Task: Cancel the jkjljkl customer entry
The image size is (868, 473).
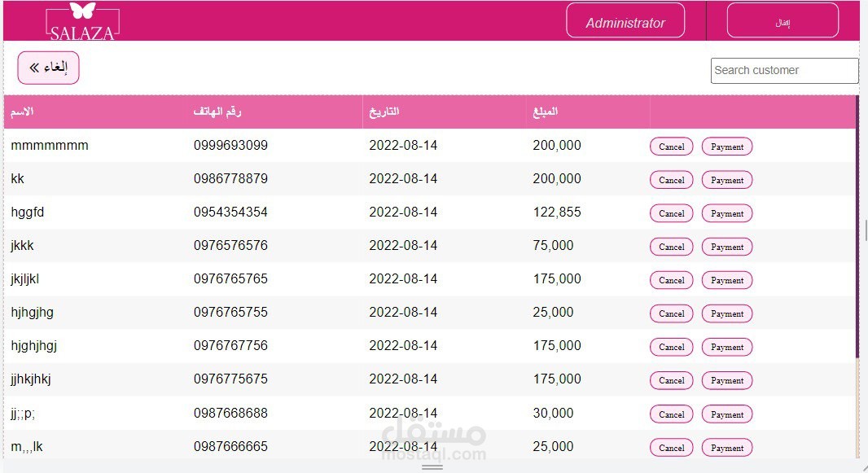Action: pos(672,280)
